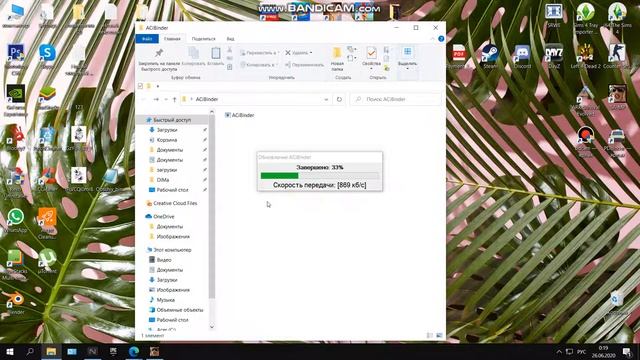This screenshot has height=360, width=640.
Task: Click the Delete ribbon button
Action: 298,53
